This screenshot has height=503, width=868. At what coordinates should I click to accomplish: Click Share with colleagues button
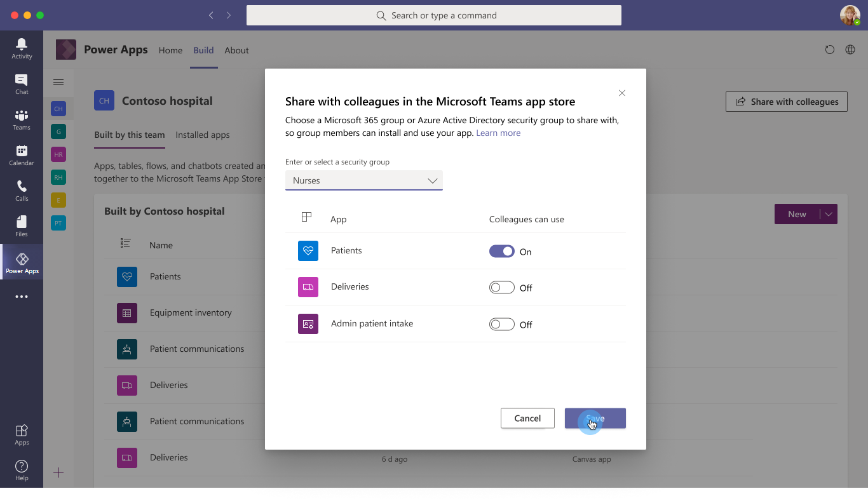point(787,102)
